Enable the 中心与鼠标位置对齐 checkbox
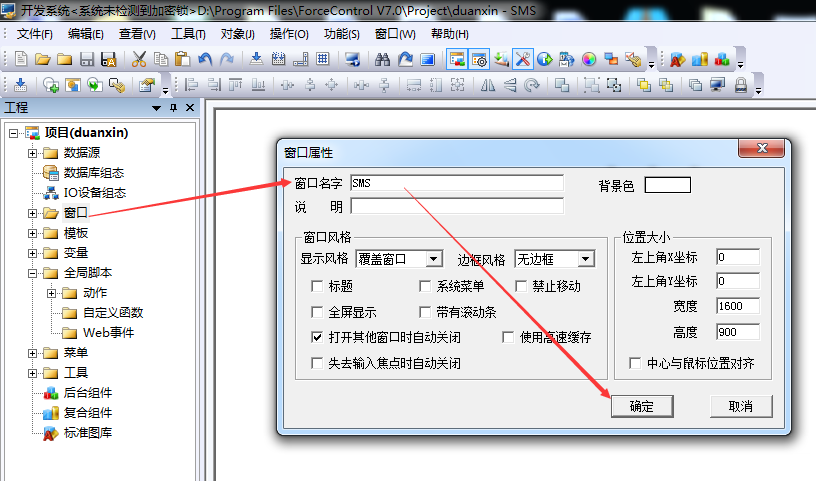The width and height of the screenshot is (816, 481). coord(635,363)
